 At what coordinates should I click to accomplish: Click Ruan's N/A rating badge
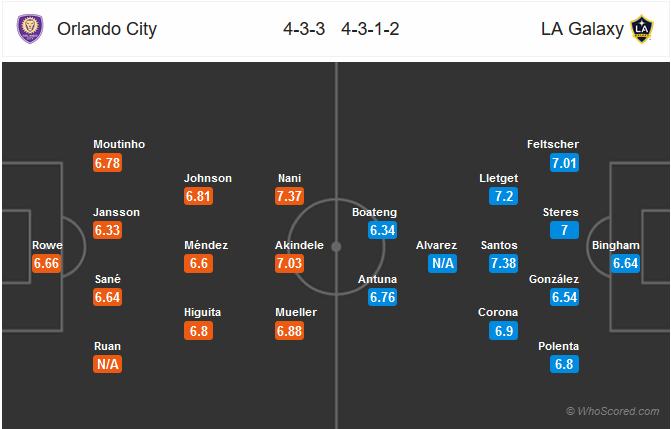click(107, 364)
